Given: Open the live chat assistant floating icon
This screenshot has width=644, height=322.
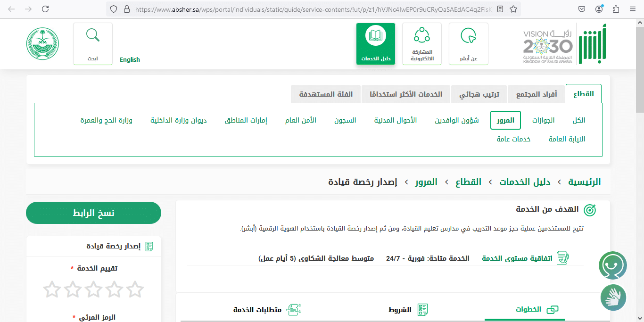Looking at the screenshot, I should 613,265.
